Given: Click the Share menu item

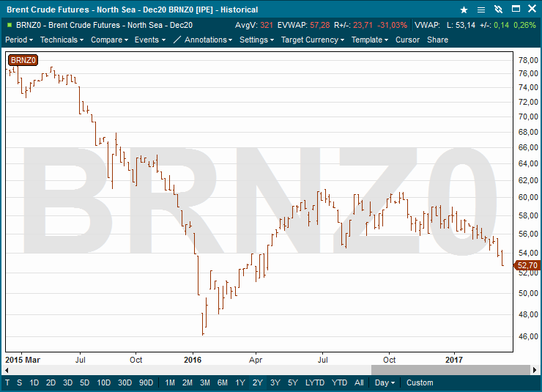Looking at the screenshot, I should point(437,40).
